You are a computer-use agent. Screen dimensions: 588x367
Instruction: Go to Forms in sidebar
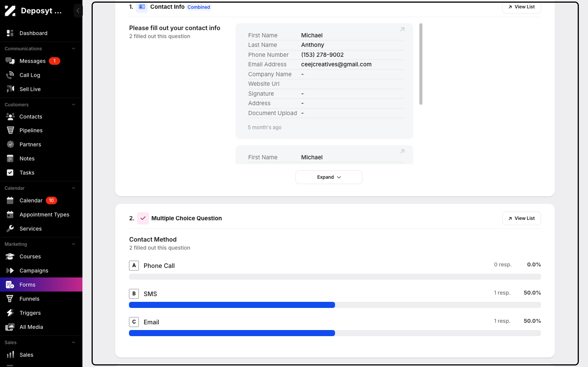(x=41, y=285)
